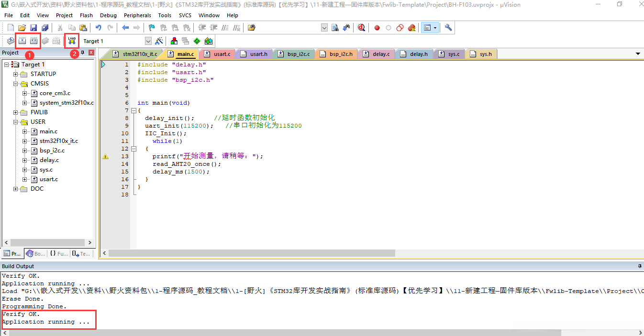Rebuild all target files
The height and width of the screenshot is (336, 644).
tap(33, 41)
